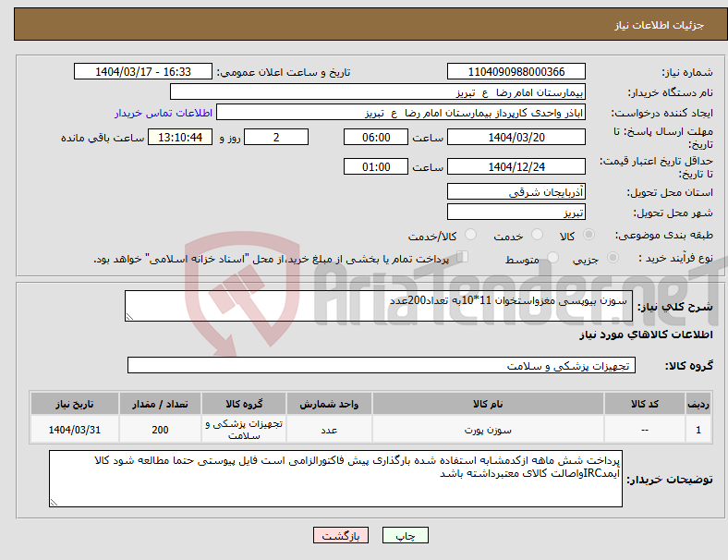Viewport: 728px width, 560px height.
Task: Click the request creator name field
Action: pyautogui.click(x=401, y=113)
